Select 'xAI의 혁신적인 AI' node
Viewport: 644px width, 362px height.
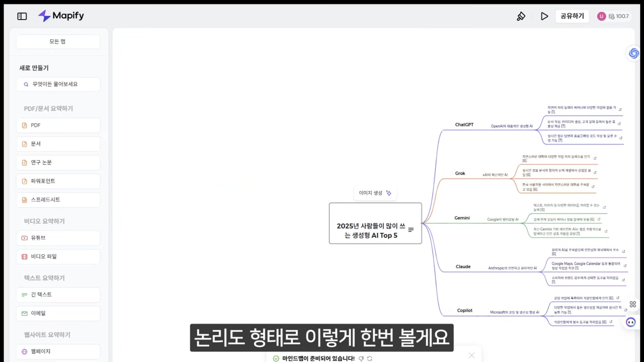[495, 175]
